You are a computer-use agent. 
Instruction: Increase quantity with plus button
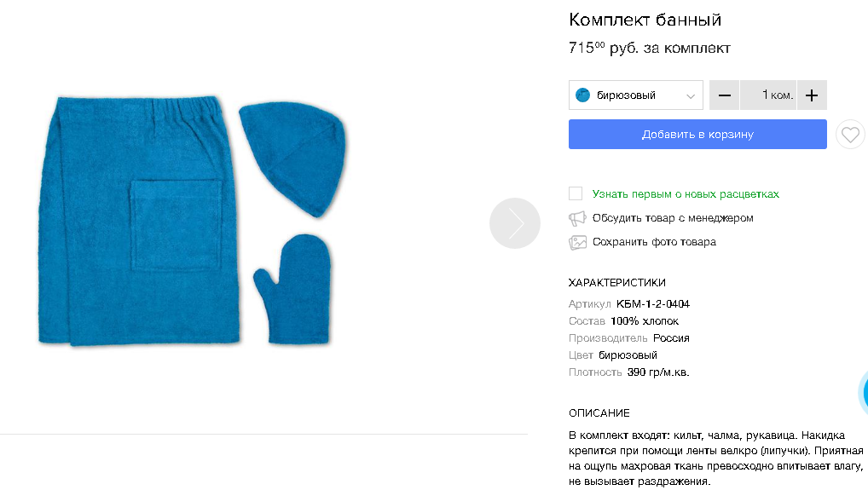[812, 95]
